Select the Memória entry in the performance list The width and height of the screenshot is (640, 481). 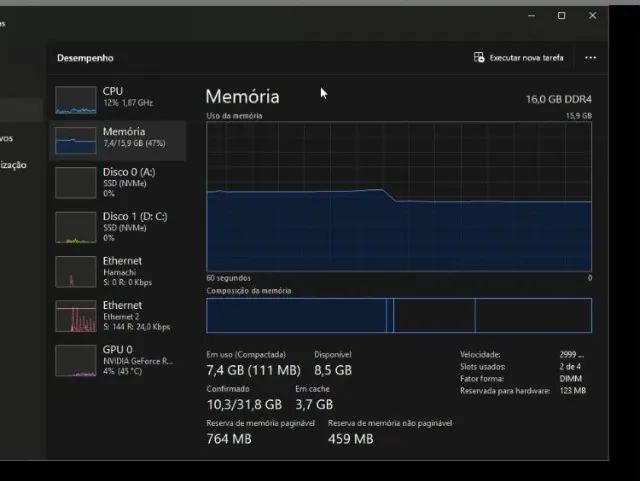click(x=118, y=140)
